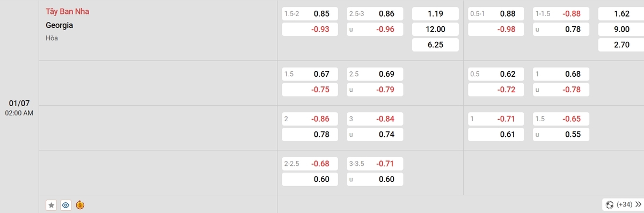Pick the 0.86 over 2.5-3 odds
The height and width of the screenshot is (213, 644).
point(374,14)
